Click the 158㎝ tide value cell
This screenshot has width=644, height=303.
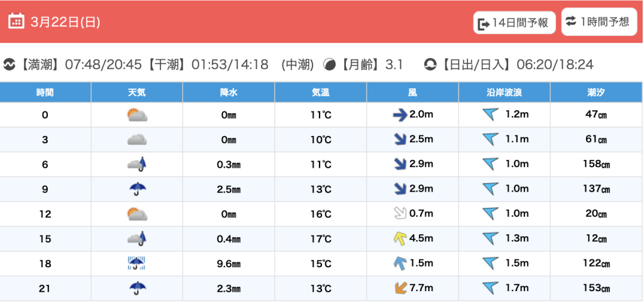(x=596, y=164)
